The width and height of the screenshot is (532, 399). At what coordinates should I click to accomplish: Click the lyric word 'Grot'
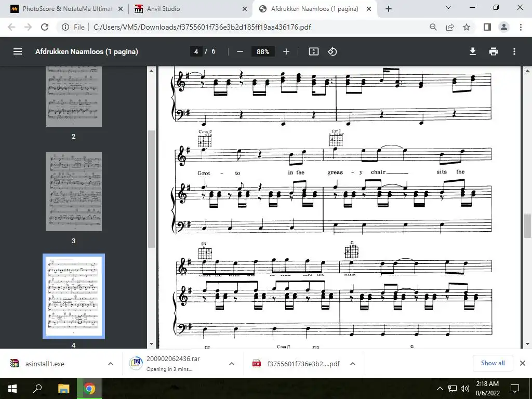204,173
